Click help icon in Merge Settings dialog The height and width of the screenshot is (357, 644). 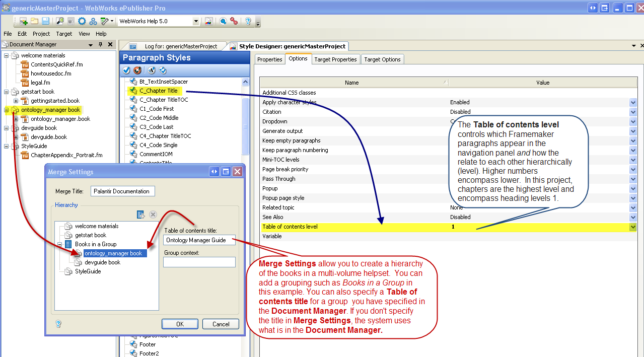[58, 324]
